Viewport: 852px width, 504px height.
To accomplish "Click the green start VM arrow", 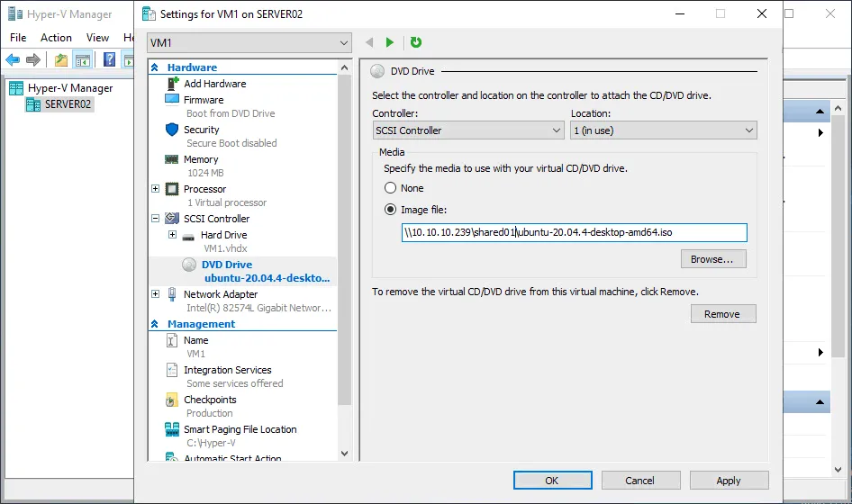I will 390,42.
